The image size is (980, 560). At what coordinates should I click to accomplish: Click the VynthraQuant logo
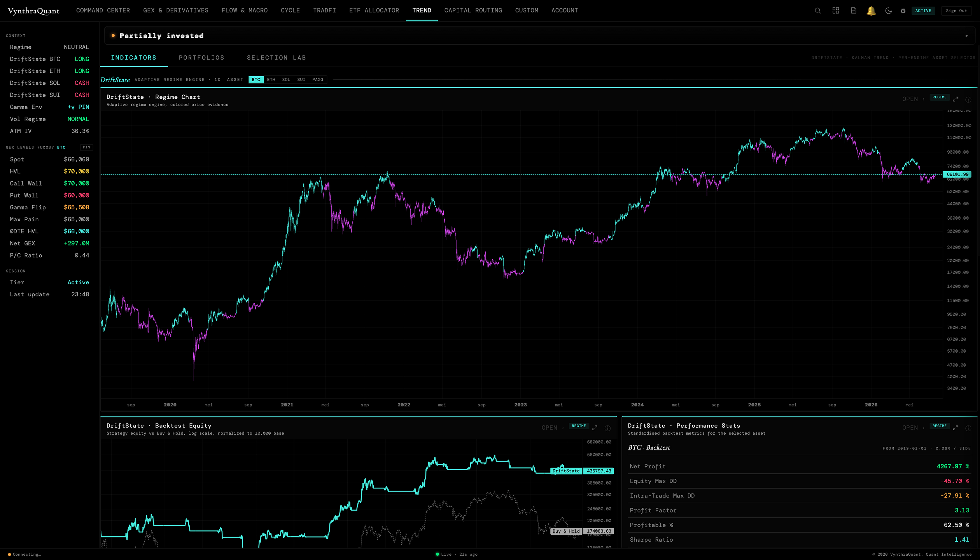[x=34, y=11]
